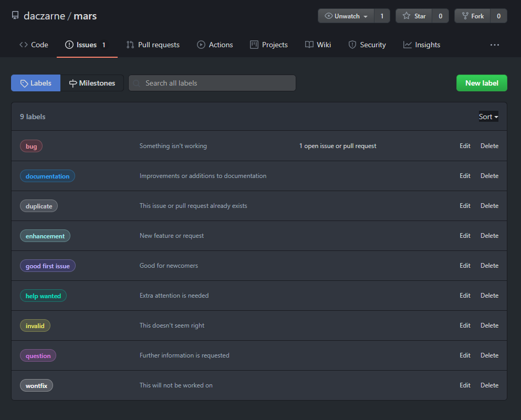
Task: Focus the Search all labels field
Action: click(x=212, y=83)
